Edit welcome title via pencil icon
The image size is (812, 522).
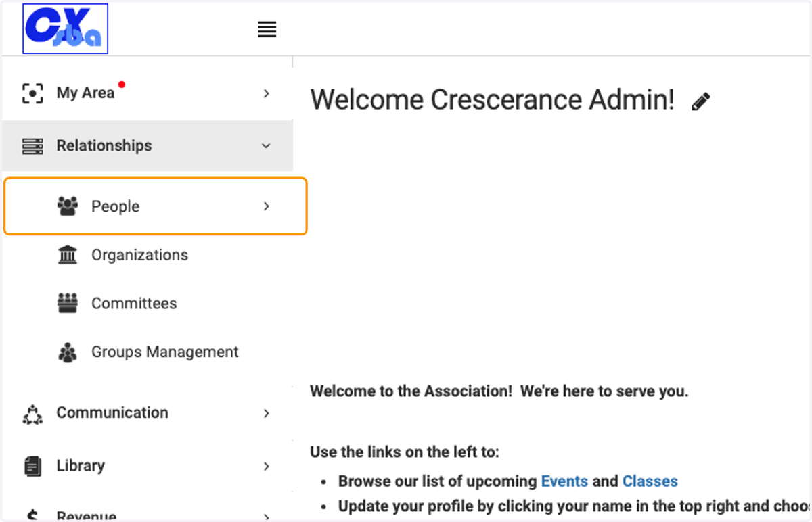[x=701, y=101]
